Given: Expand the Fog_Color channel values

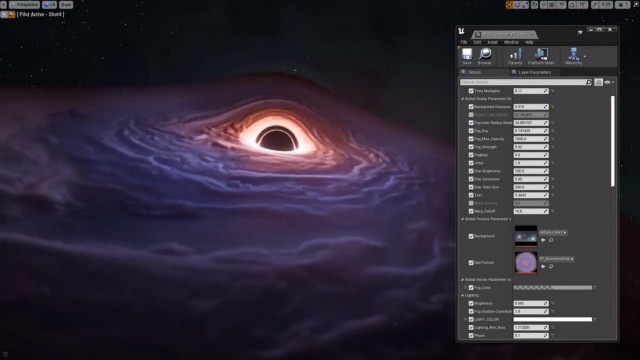Looking at the screenshot, I should [x=465, y=287].
